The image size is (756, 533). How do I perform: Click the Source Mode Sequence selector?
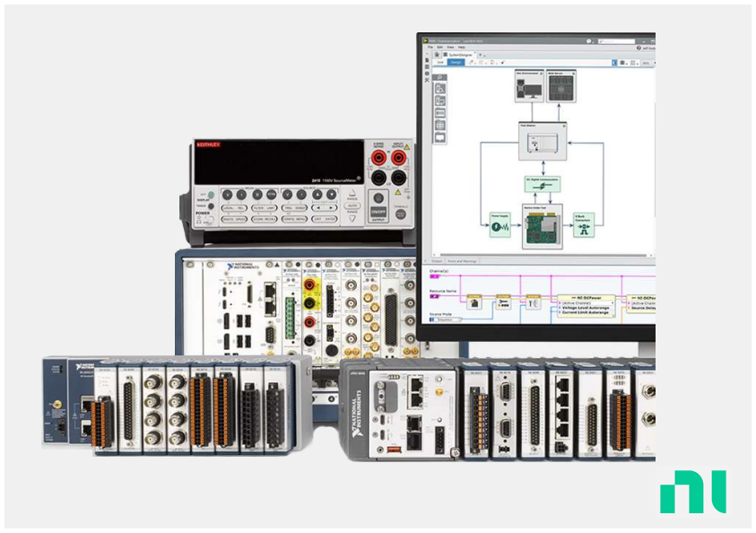[x=446, y=319]
